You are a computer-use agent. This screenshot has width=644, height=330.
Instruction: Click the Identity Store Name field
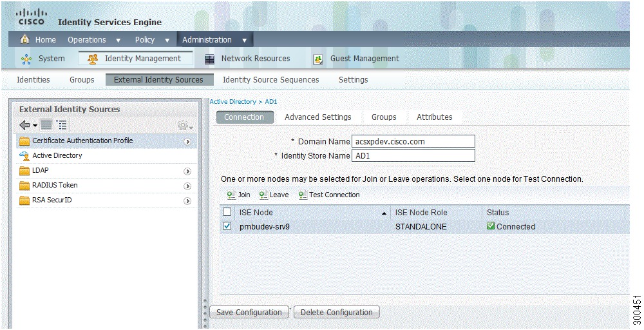point(413,155)
